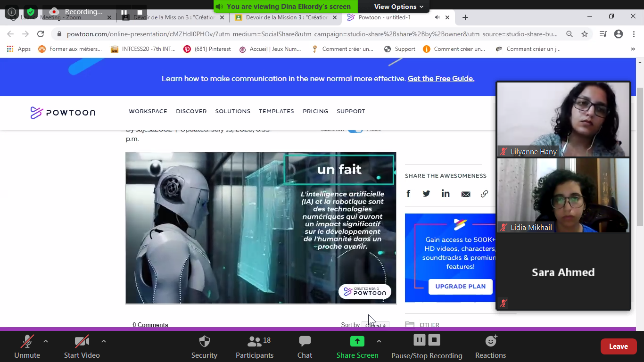Click the robot presentation video thumbnail

(x=261, y=228)
